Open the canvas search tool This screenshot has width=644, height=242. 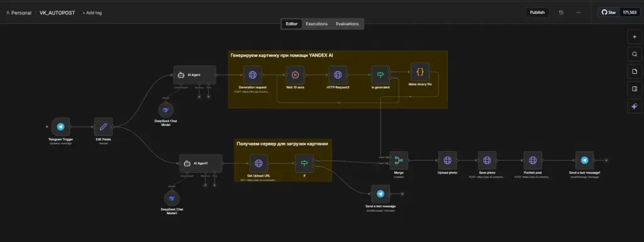click(x=634, y=54)
